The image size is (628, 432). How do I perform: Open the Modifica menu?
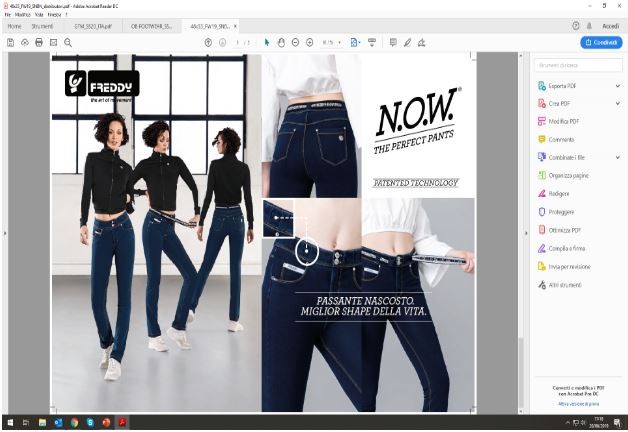coord(22,14)
